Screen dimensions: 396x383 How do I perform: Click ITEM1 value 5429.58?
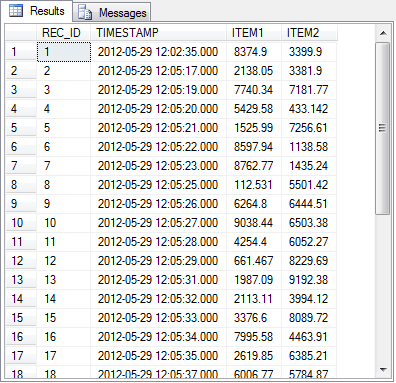pyautogui.click(x=253, y=109)
